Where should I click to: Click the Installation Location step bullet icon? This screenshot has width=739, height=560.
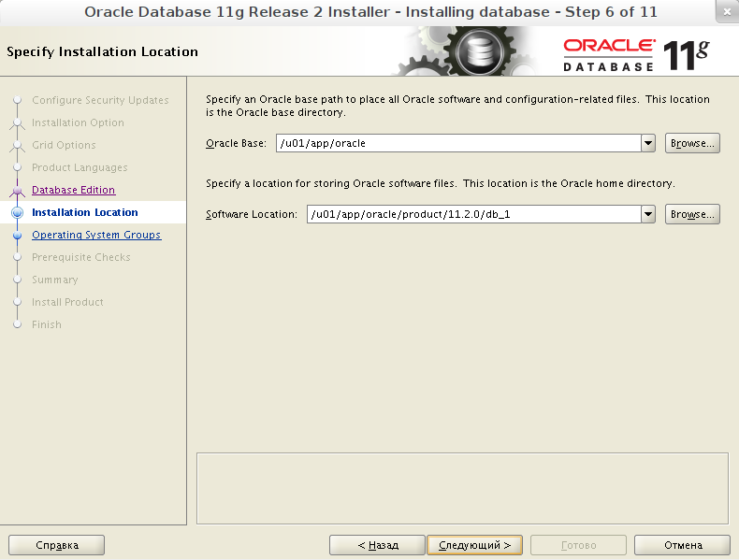pyautogui.click(x=18, y=212)
